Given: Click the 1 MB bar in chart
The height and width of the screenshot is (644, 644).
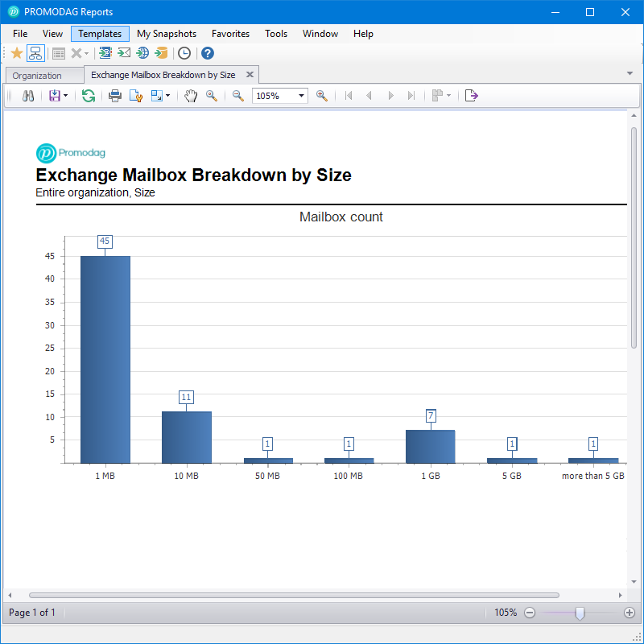Looking at the screenshot, I should (105, 360).
